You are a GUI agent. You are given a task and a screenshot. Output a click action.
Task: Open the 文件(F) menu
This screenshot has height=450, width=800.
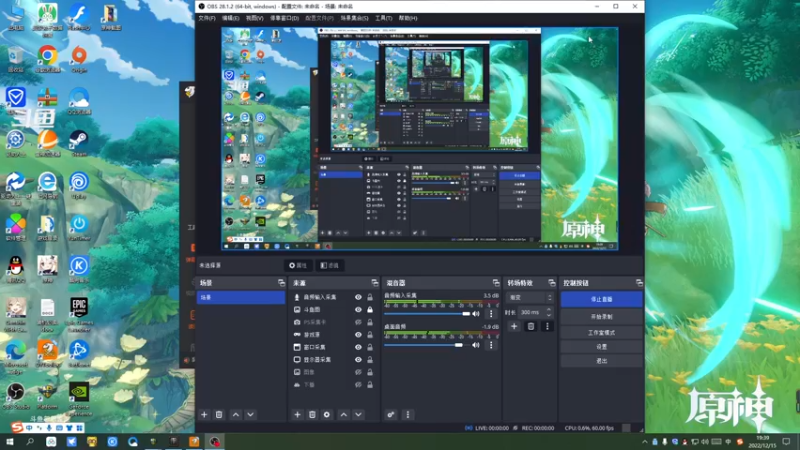click(207, 18)
